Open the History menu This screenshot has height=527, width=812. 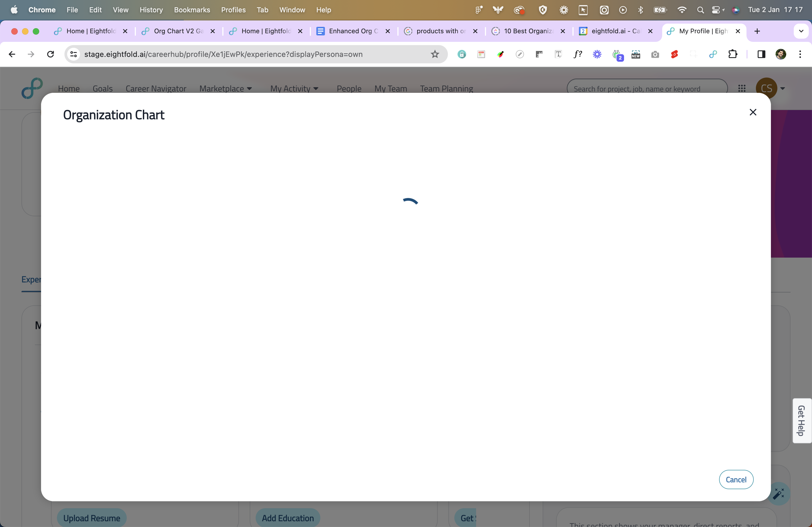151,10
